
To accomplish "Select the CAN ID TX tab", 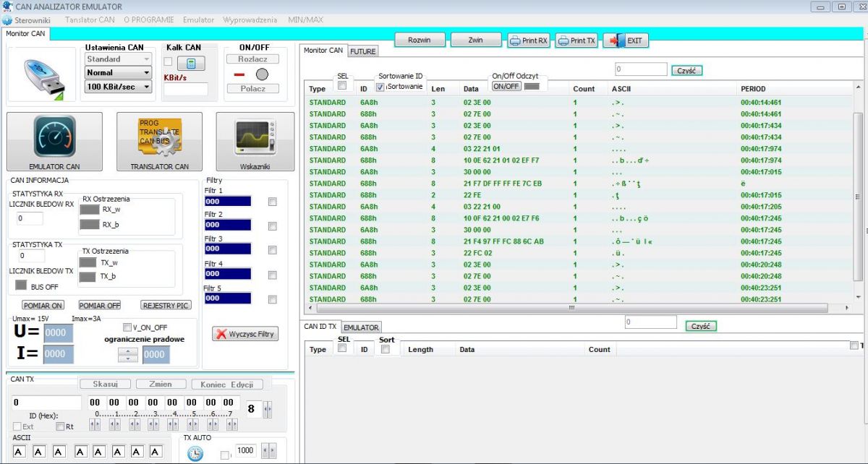I will pos(320,327).
